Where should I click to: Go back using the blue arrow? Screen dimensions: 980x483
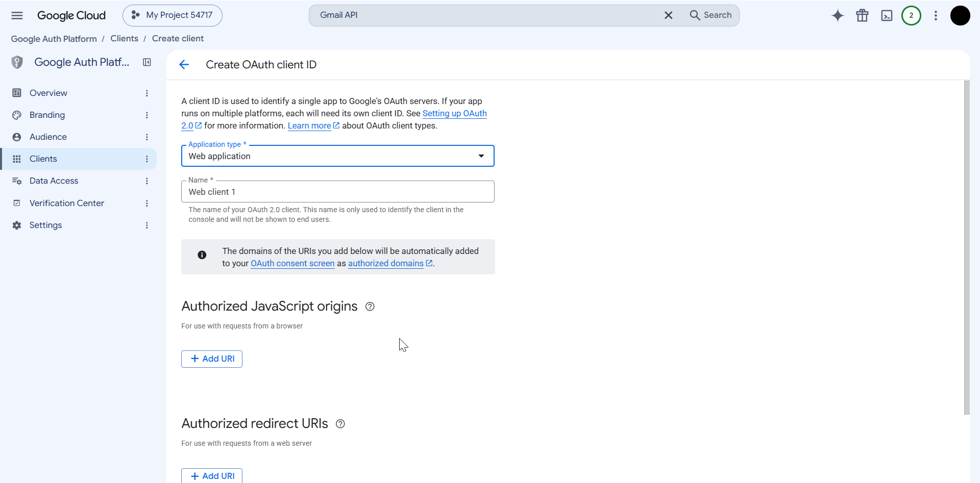point(184,64)
